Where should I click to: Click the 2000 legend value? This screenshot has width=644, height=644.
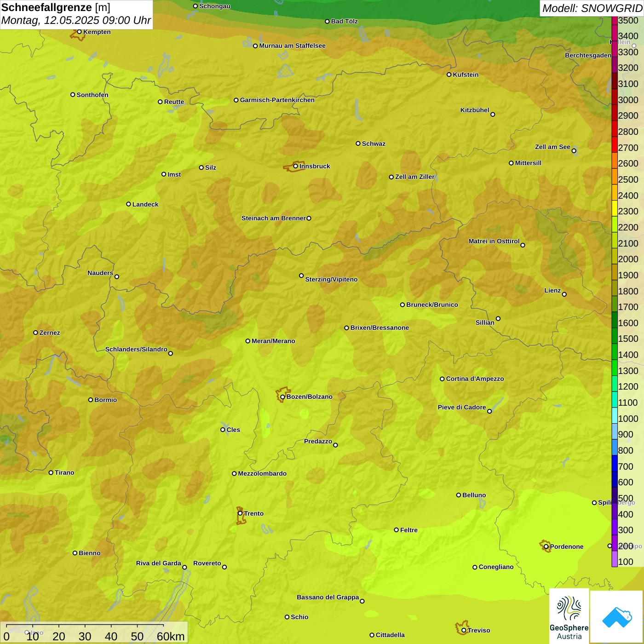tap(628, 259)
